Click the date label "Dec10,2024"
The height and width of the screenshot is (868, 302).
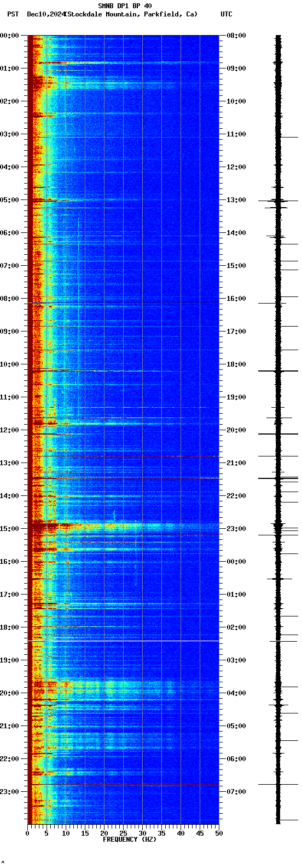click(45, 14)
